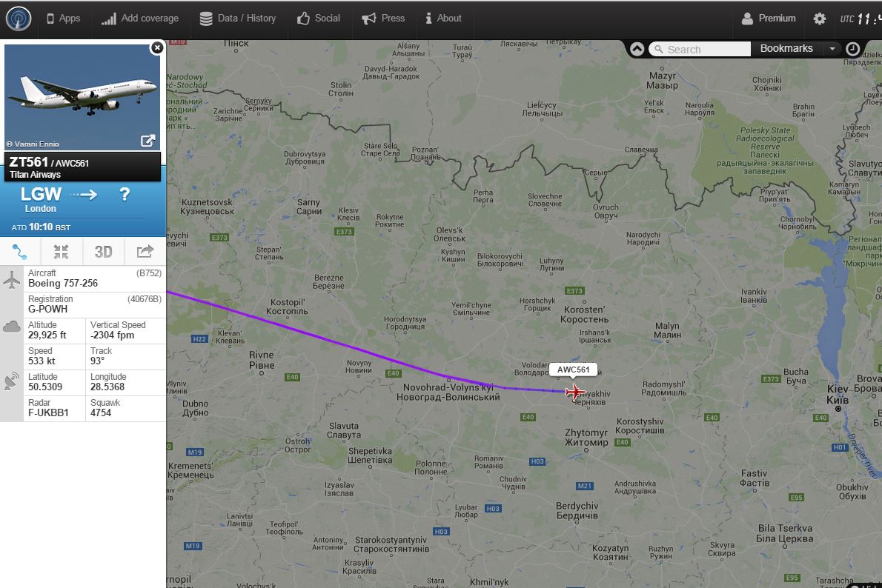Click the aircraft photo thumbnail
Viewport: 882px width, 588px height.
tap(82, 97)
